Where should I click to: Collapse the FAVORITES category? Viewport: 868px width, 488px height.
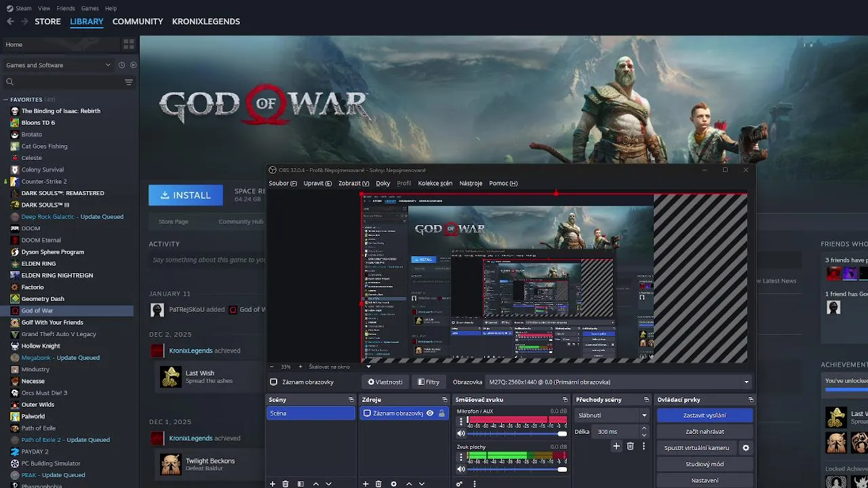click(x=5, y=100)
